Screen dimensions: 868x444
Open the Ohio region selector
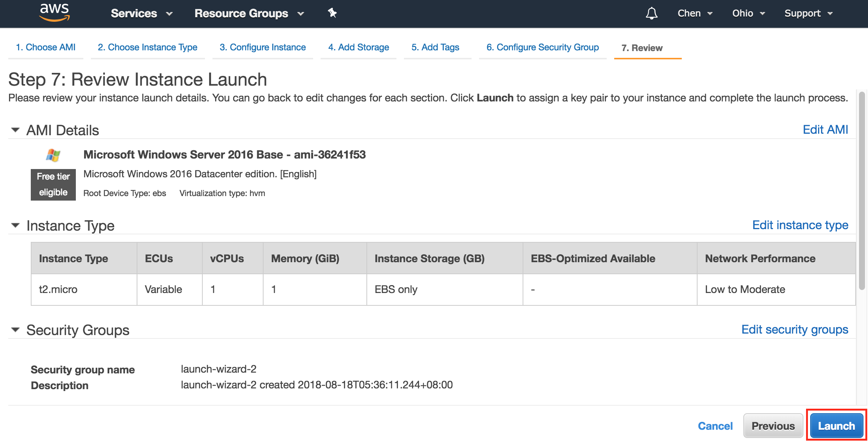pos(749,14)
